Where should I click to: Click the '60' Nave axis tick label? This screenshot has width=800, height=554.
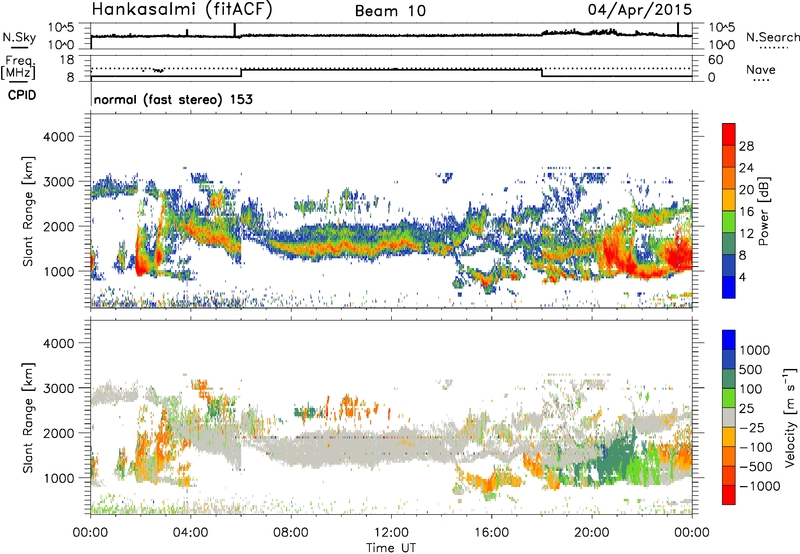716,60
